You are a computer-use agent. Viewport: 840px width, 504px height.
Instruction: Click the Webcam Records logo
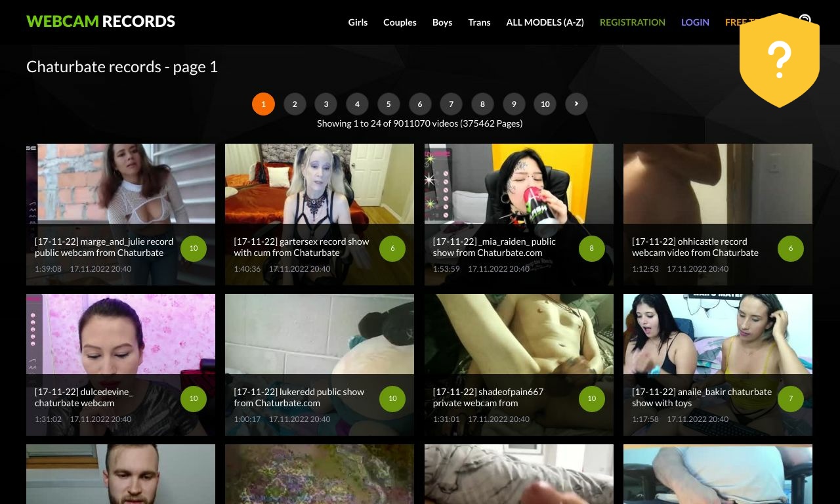coord(100,21)
